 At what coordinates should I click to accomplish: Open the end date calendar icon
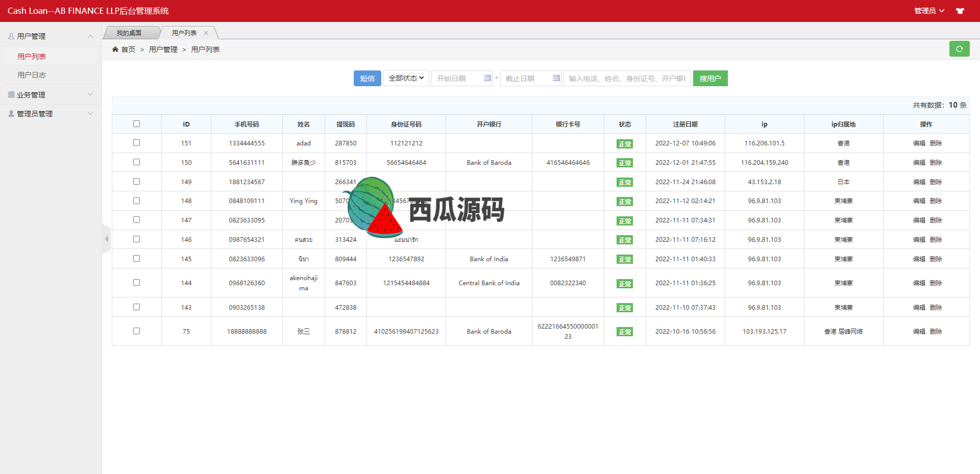(556, 78)
